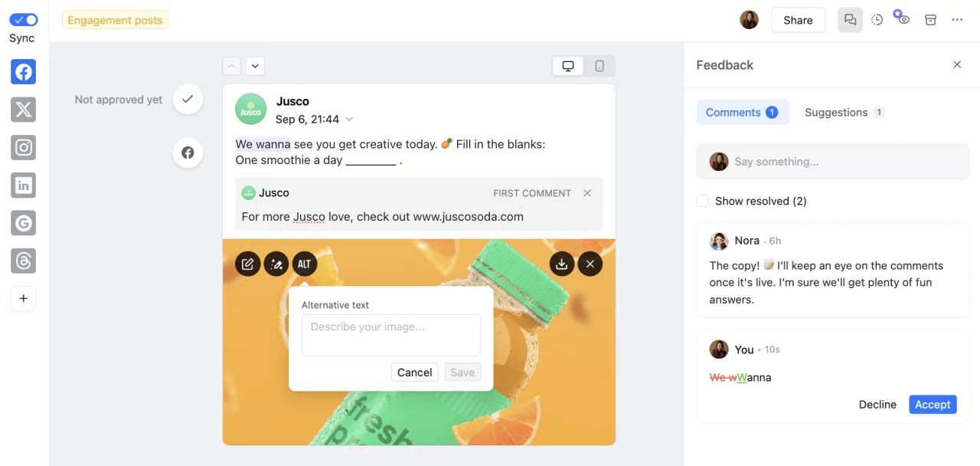The width and height of the screenshot is (980, 466).
Task: Open version history with the clock icon
Action: (877, 19)
